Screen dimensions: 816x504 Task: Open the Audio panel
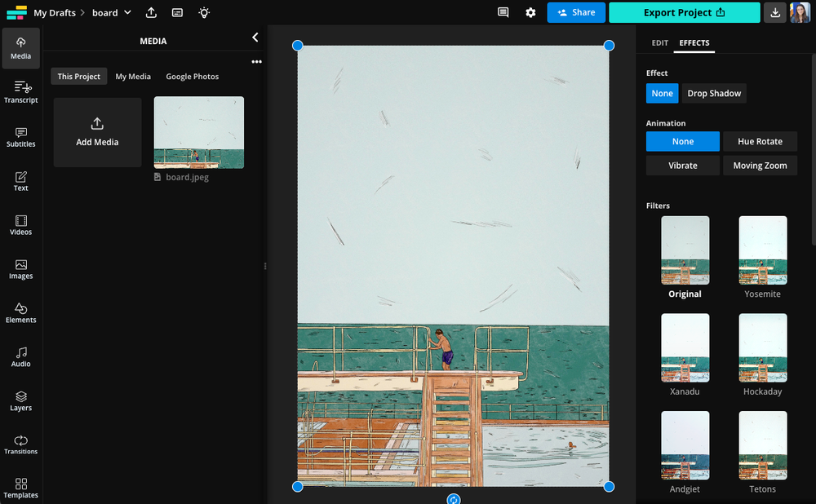[x=20, y=357]
